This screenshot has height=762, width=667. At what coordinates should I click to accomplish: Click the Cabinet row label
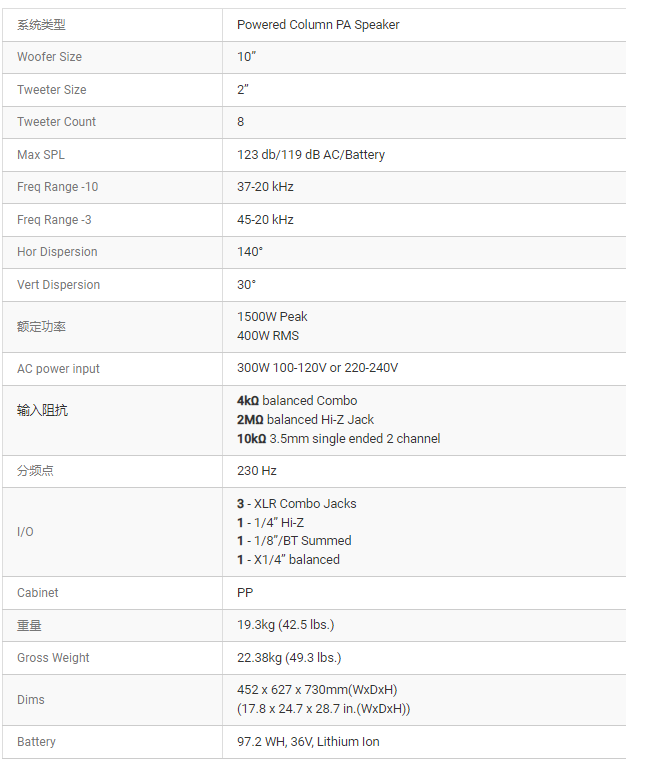click(38, 593)
